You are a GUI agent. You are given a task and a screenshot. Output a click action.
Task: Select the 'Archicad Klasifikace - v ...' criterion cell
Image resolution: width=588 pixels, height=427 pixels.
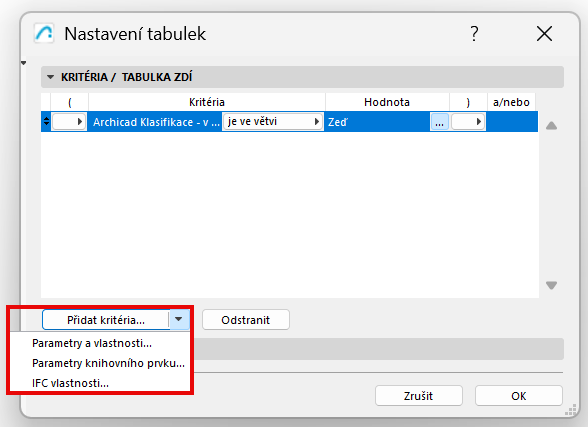click(156, 122)
